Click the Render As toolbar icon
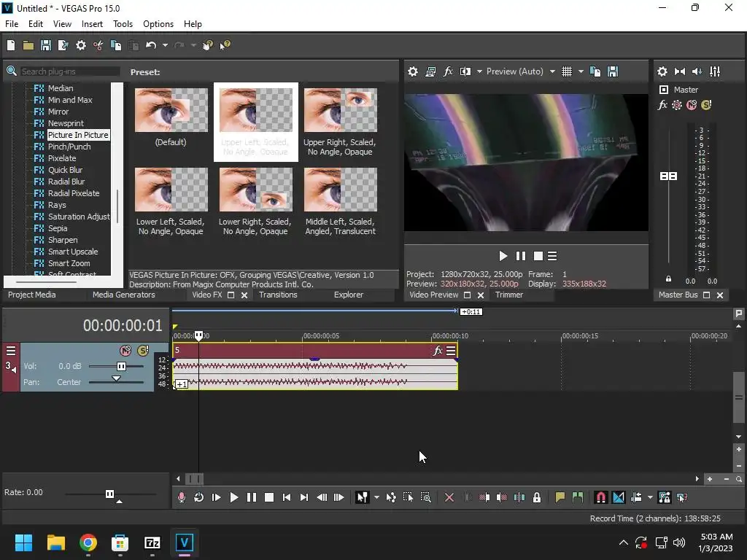 [63, 45]
